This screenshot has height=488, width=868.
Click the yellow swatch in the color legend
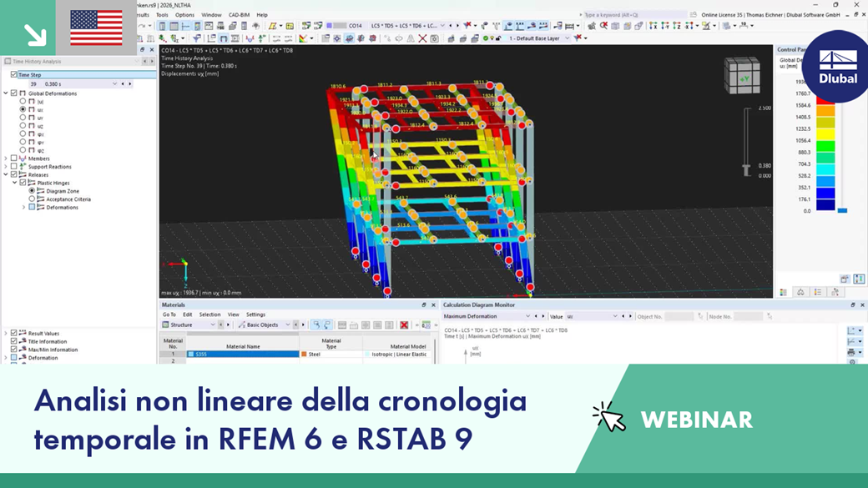coord(825,134)
